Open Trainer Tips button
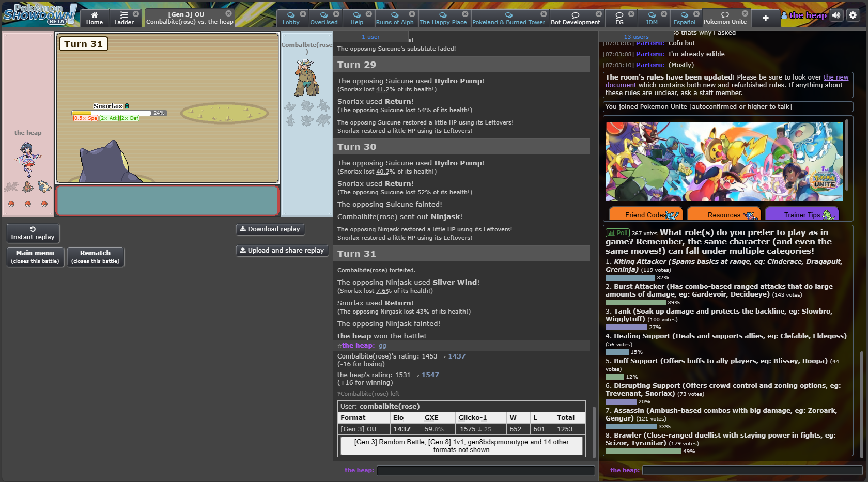 pyautogui.click(x=801, y=215)
